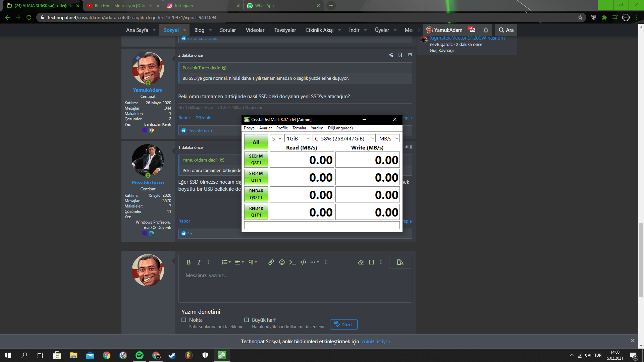Click the eraser remove-formatting icon
This screenshot has height=362, width=644.
[361, 262]
